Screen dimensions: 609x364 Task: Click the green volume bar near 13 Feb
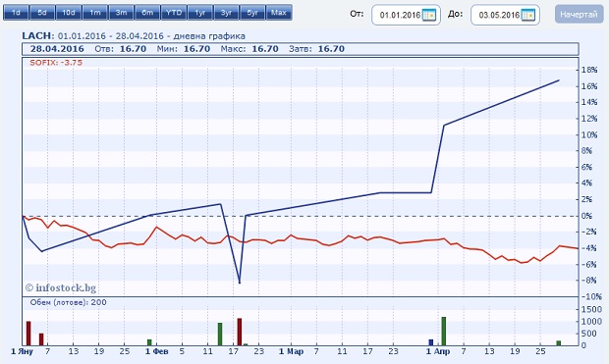pos(220,335)
